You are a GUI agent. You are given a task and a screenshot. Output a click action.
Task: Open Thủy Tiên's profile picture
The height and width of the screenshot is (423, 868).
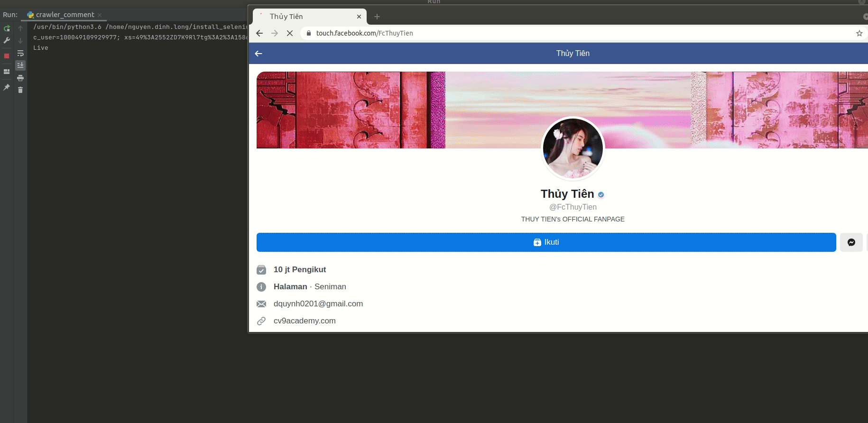(x=573, y=148)
